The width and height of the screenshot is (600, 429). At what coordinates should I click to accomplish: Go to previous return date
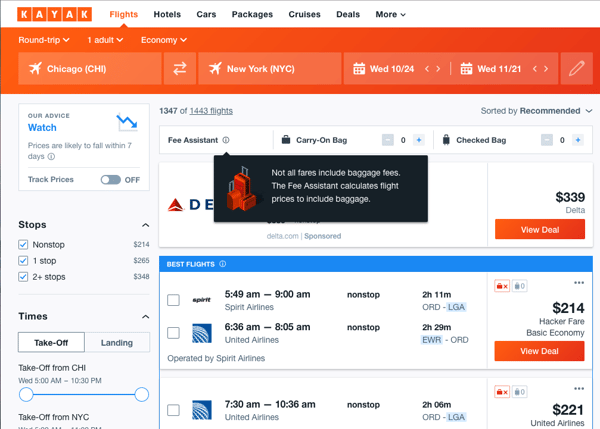[x=535, y=69]
